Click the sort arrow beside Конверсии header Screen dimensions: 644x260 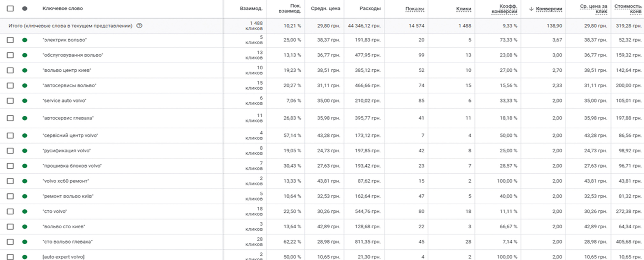(531, 9)
